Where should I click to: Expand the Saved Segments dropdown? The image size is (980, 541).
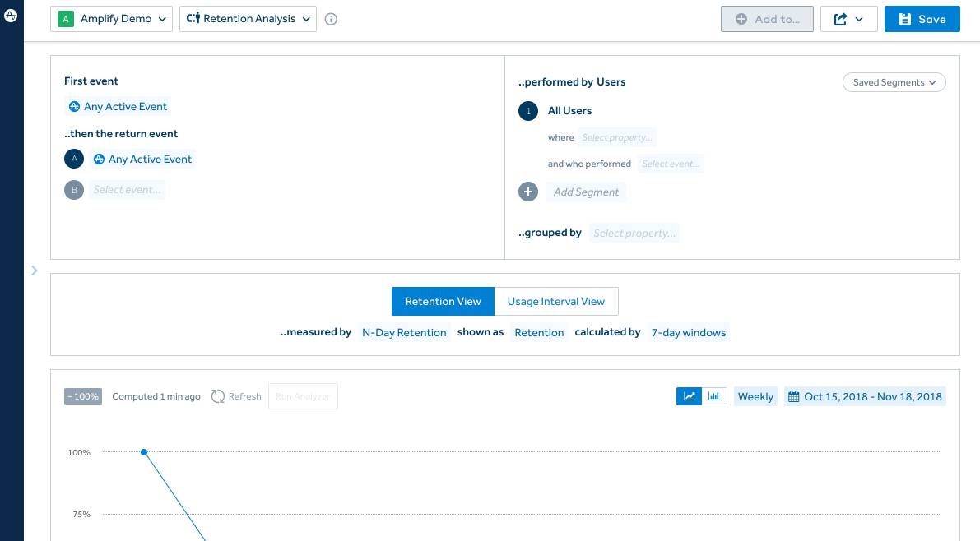coord(894,82)
